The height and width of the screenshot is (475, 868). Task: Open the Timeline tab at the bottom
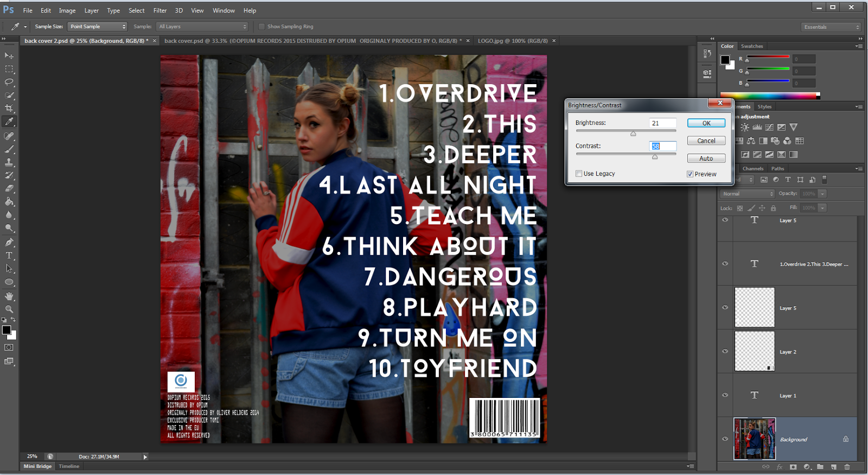[69, 466]
